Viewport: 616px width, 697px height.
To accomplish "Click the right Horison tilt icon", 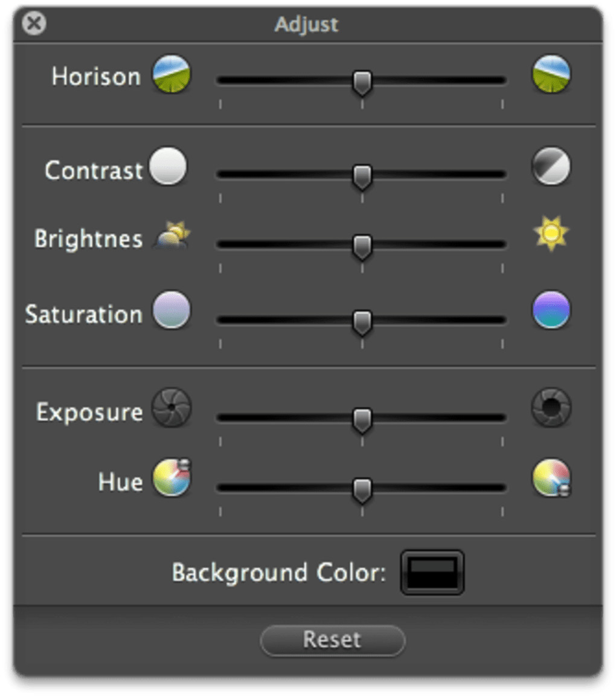I will pyautogui.click(x=551, y=74).
